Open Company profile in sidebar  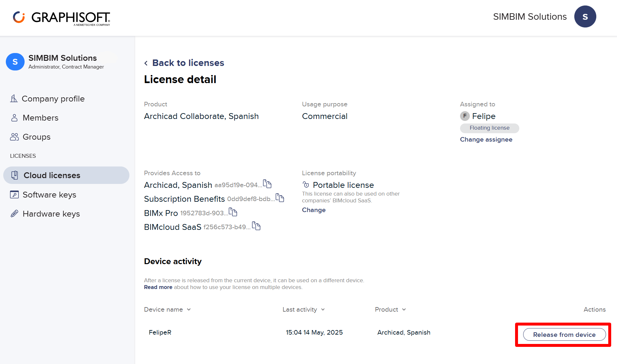click(x=53, y=99)
